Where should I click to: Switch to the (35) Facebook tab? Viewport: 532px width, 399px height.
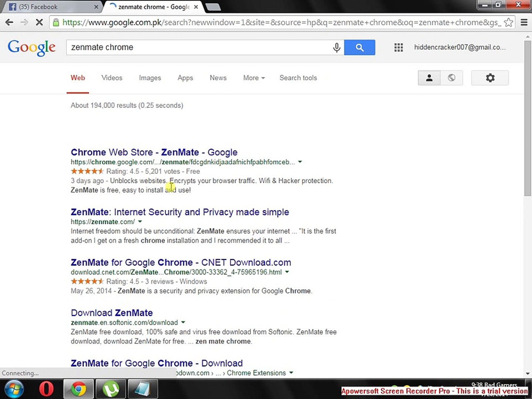click(x=52, y=7)
